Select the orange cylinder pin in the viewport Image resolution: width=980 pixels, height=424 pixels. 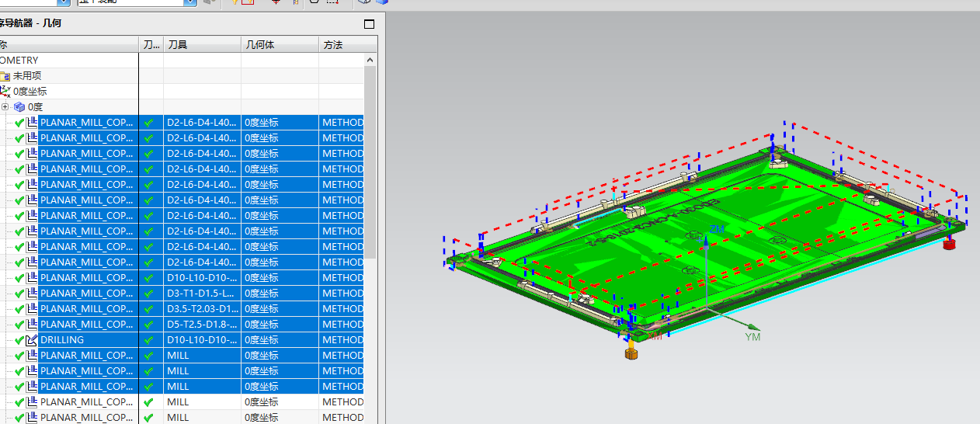point(631,353)
